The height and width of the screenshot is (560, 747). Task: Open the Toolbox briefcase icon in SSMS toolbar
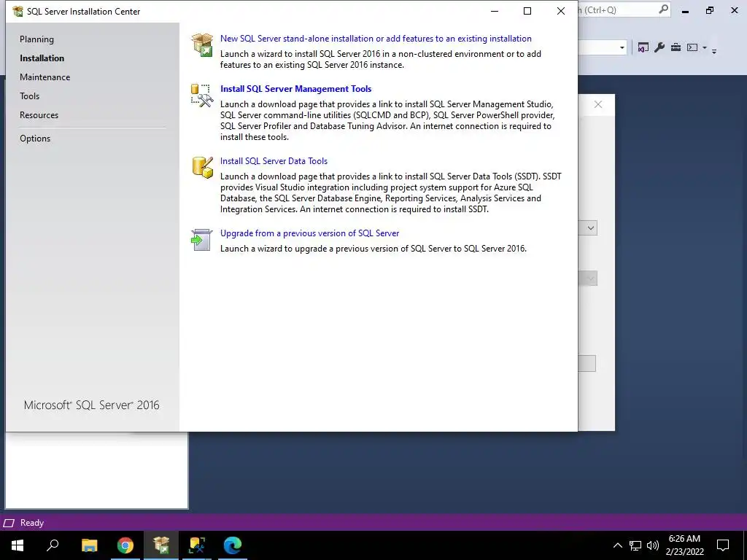point(676,47)
